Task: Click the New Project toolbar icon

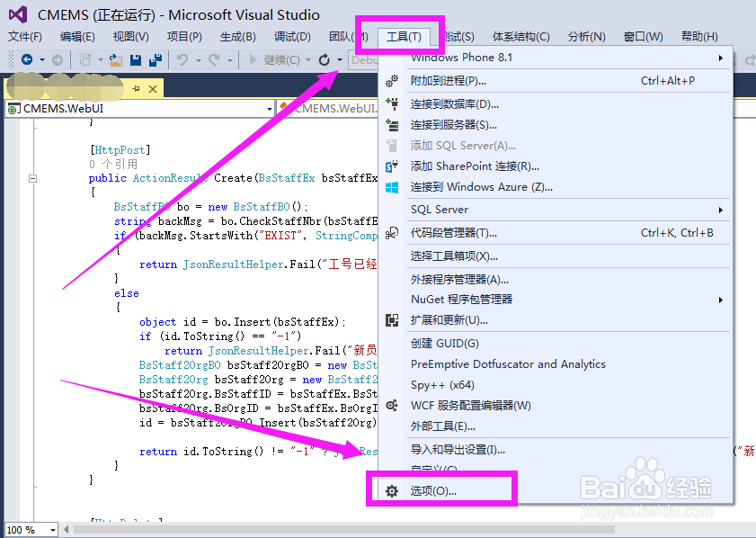Action: pyautogui.click(x=85, y=60)
